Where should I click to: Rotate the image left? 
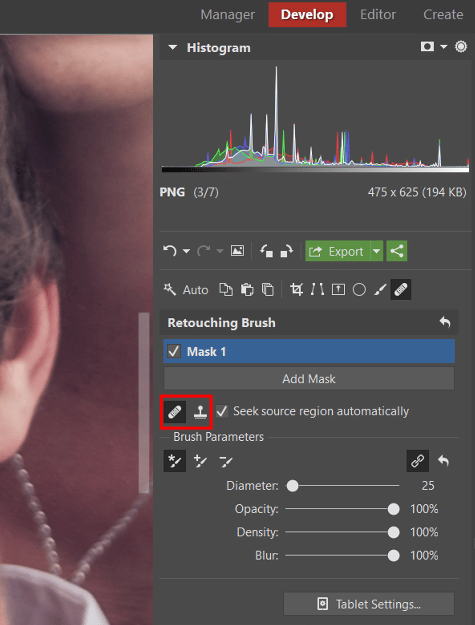266,251
